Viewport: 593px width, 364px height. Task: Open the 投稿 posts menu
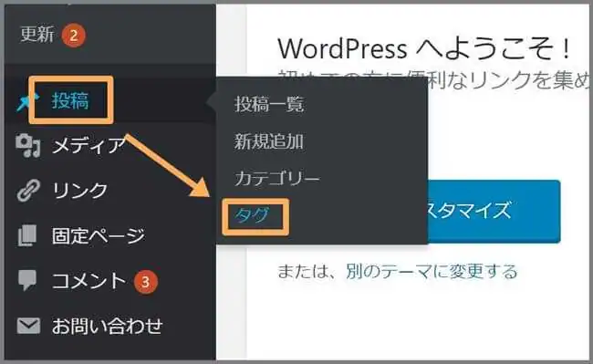pyautogui.click(x=70, y=101)
